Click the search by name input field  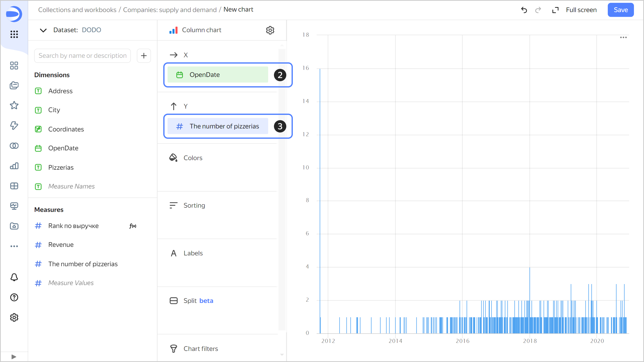click(x=83, y=55)
